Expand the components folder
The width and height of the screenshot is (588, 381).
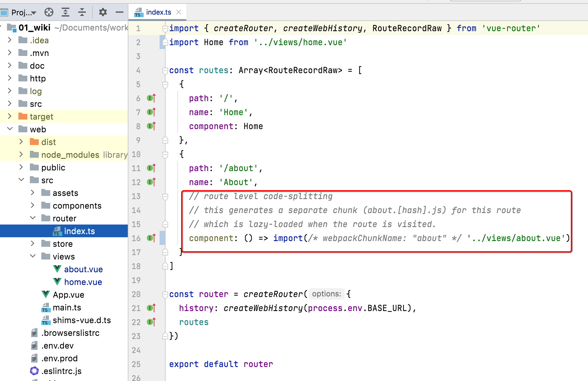(32, 205)
